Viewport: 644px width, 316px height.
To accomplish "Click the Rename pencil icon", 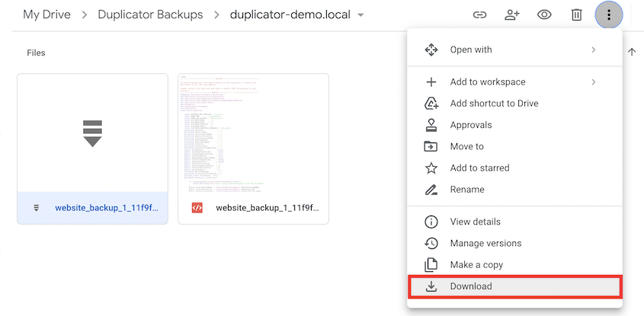I will [431, 190].
